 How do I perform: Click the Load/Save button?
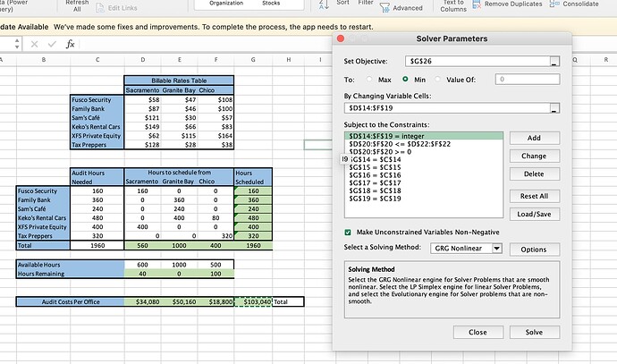(x=535, y=214)
